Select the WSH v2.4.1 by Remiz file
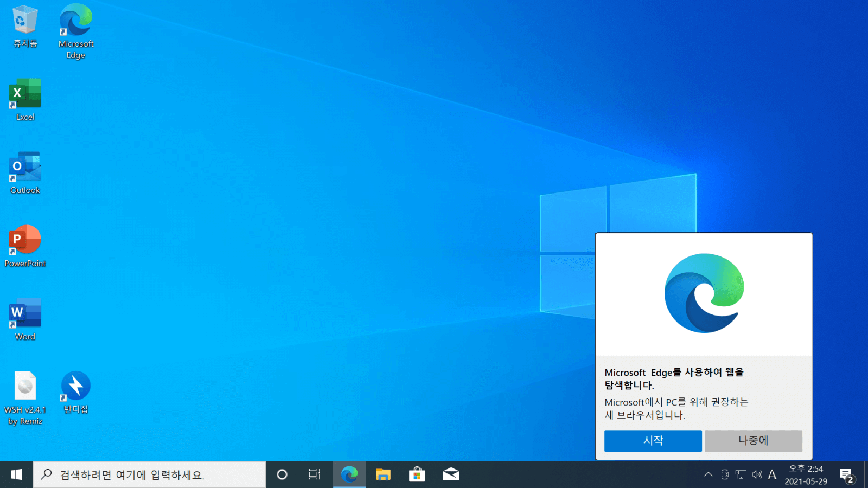Image resolution: width=868 pixels, height=488 pixels. [x=25, y=398]
